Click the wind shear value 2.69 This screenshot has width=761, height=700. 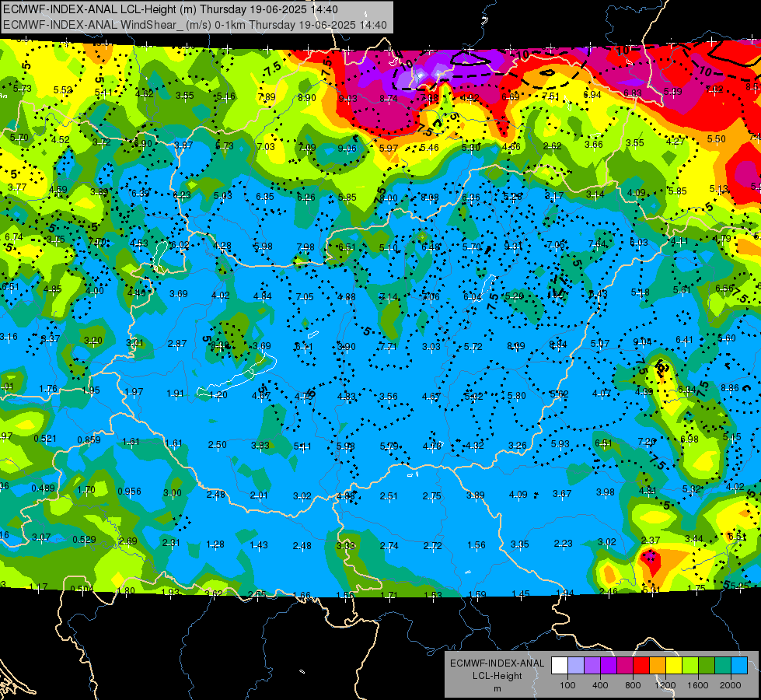click(128, 541)
